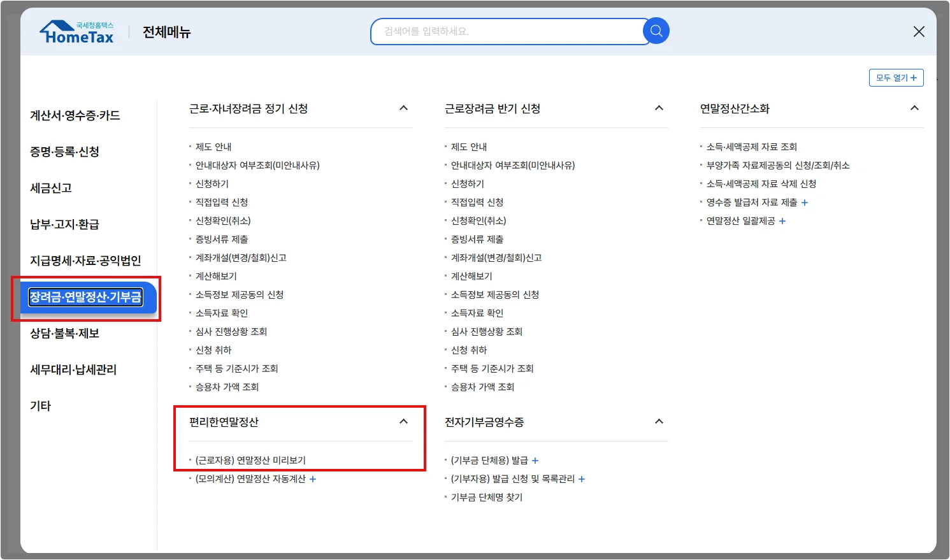Open 계산해보기 under 정기 신청
Screen dimensions: 950x560
click(x=216, y=276)
